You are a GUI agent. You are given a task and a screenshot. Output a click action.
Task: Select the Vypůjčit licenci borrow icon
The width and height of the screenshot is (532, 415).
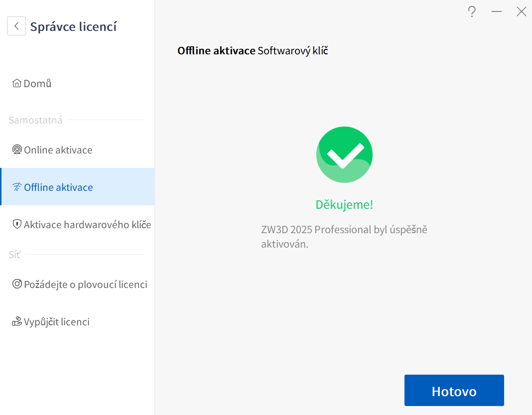pyautogui.click(x=17, y=321)
